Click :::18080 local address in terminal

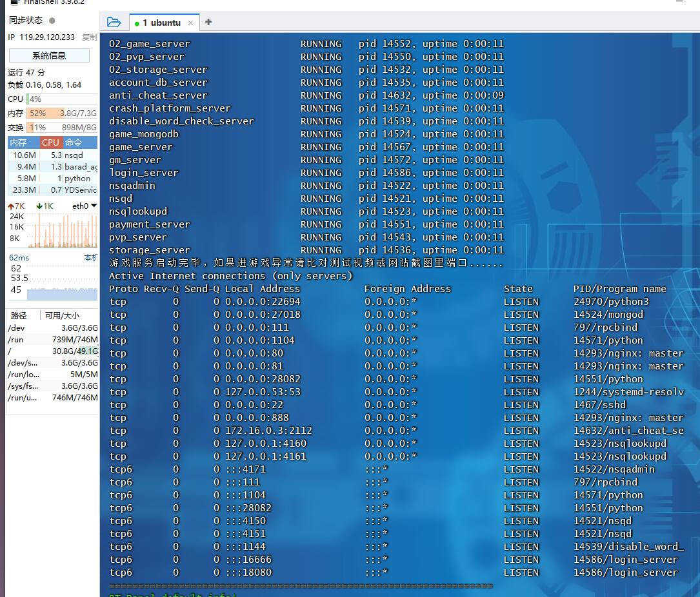click(248, 573)
